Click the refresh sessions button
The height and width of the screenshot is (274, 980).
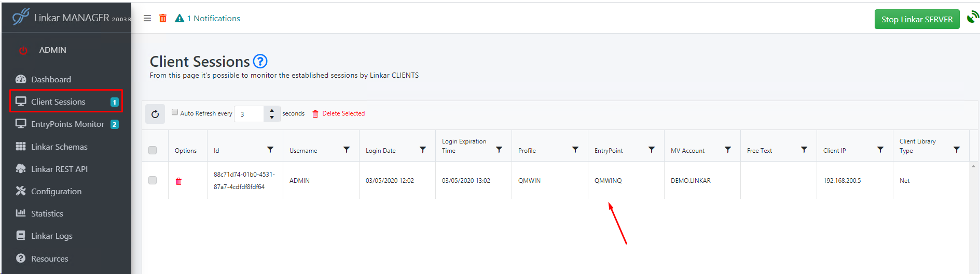point(155,114)
